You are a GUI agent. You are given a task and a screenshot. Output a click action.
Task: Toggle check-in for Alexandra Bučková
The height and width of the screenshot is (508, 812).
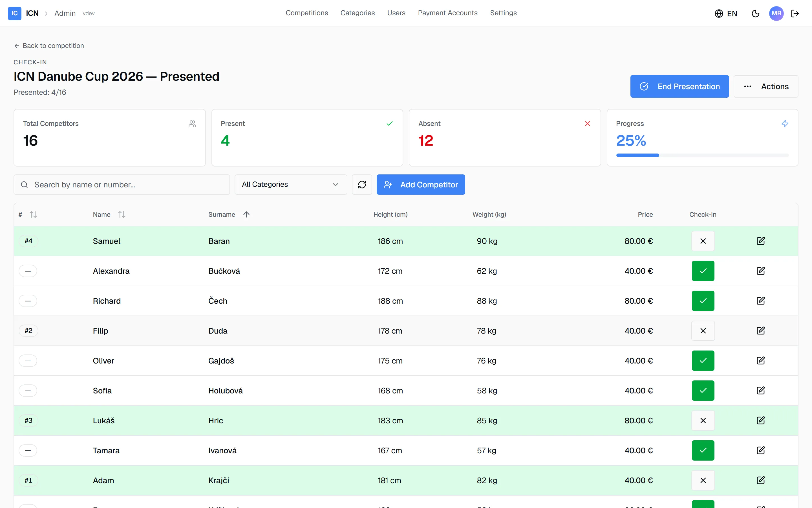tap(703, 271)
